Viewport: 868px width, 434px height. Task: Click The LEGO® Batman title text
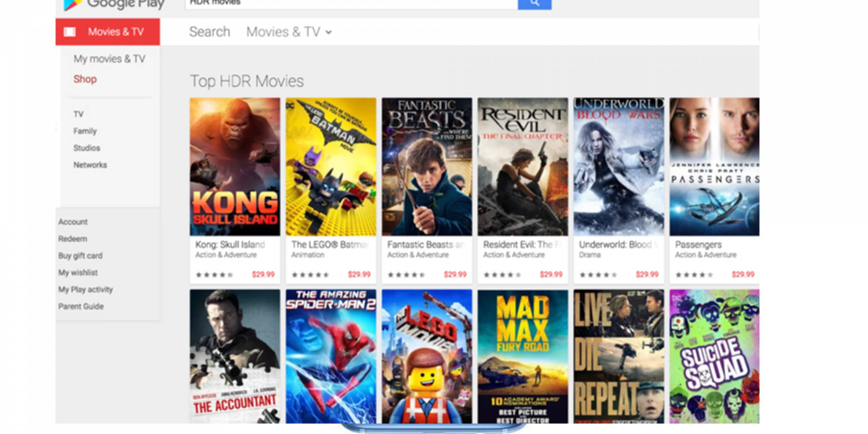click(x=330, y=244)
